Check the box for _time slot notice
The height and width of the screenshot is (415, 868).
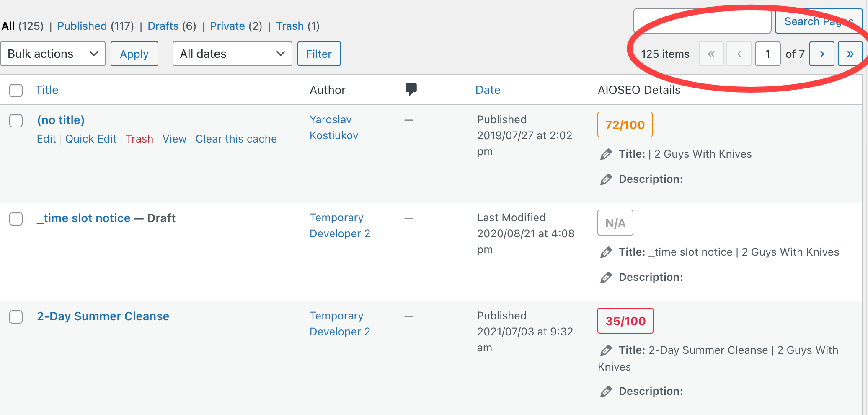[x=16, y=218]
